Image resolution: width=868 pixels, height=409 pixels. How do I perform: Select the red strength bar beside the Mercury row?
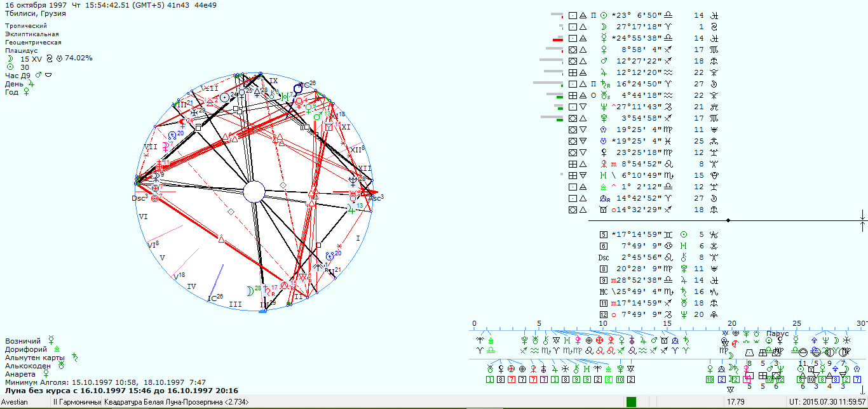tap(559, 39)
